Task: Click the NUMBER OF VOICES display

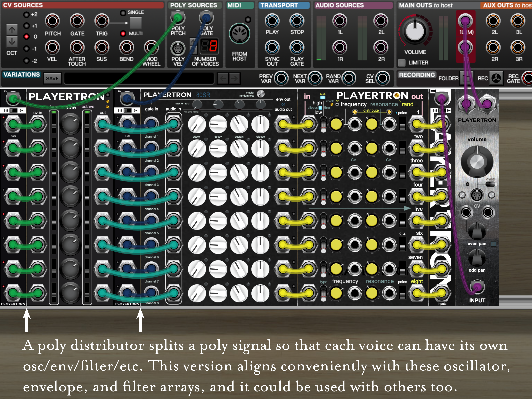Action: pos(209,46)
